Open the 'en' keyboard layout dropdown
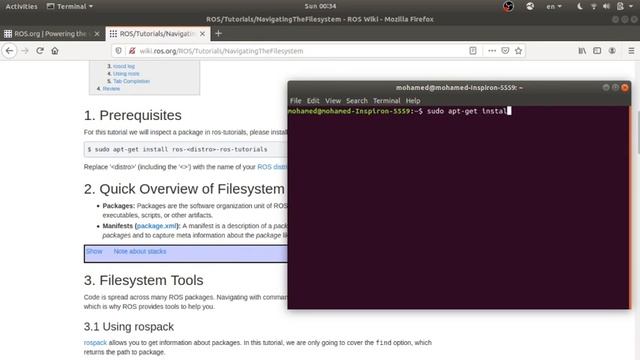640x360 pixels. tap(554, 7)
